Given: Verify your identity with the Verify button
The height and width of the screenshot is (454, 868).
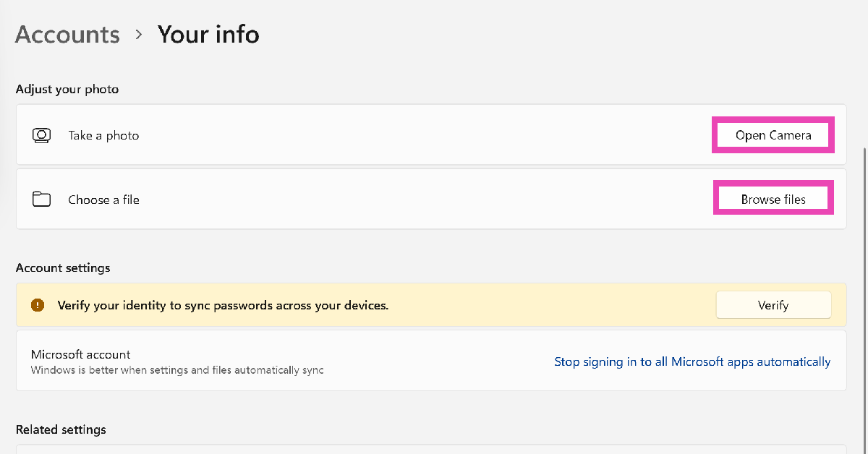Looking at the screenshot, I should coord(773,305).
